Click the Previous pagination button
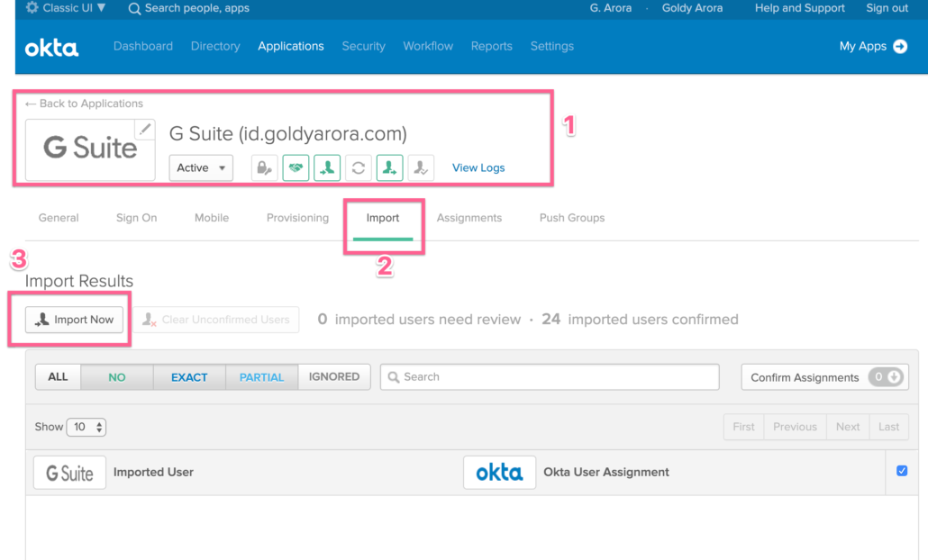This screenshot has width=928, height=560. tap(795, 427)
